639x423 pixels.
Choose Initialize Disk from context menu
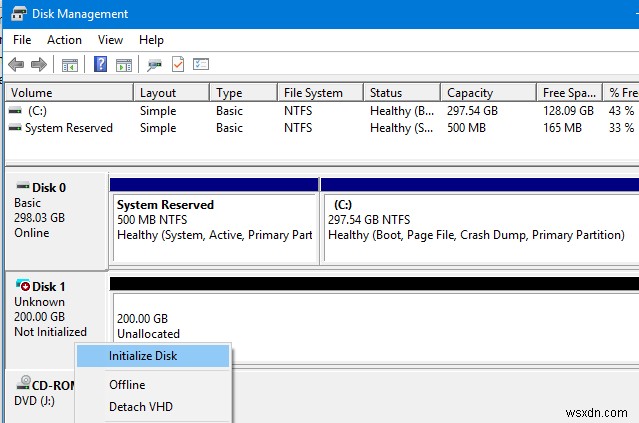click(153, 356)
